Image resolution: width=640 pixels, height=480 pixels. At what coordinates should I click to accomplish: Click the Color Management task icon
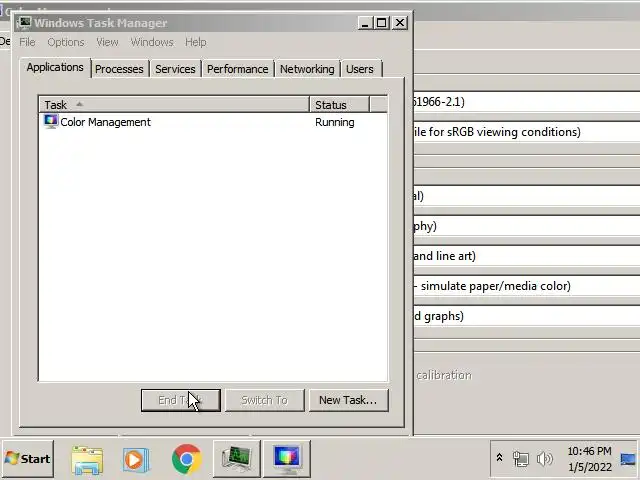tap(51, 122)
